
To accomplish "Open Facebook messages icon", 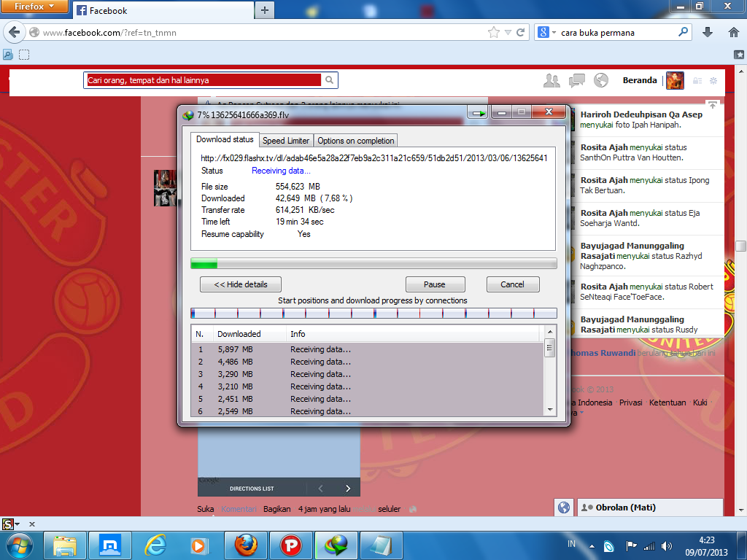I will point(577,80).
